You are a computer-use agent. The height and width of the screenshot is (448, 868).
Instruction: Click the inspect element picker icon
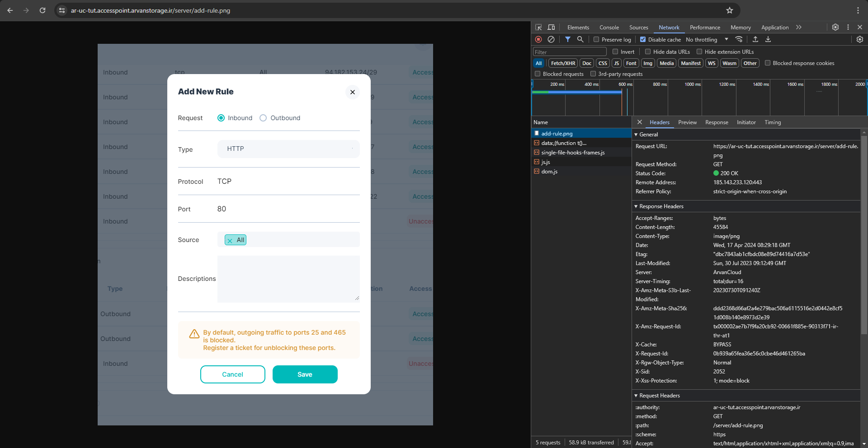pos(538,27)
